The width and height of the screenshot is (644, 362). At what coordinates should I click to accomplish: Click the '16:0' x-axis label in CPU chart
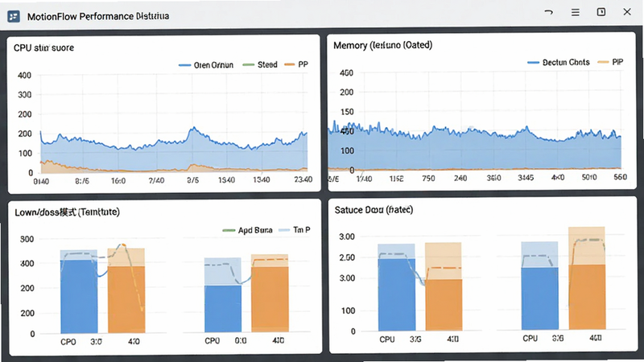tap(118, 180)
